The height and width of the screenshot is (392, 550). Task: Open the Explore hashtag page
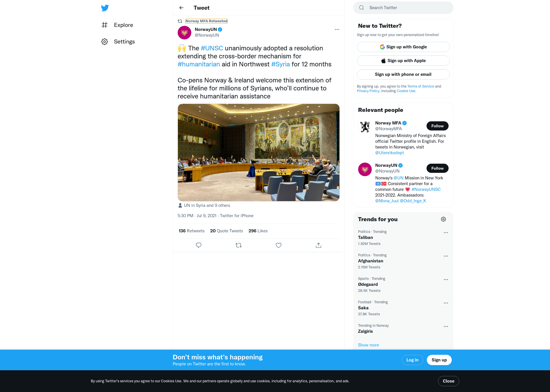coord(117,25)
